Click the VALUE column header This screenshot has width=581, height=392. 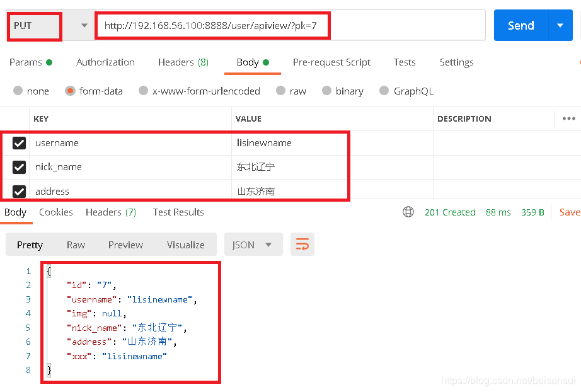point(248,118)
